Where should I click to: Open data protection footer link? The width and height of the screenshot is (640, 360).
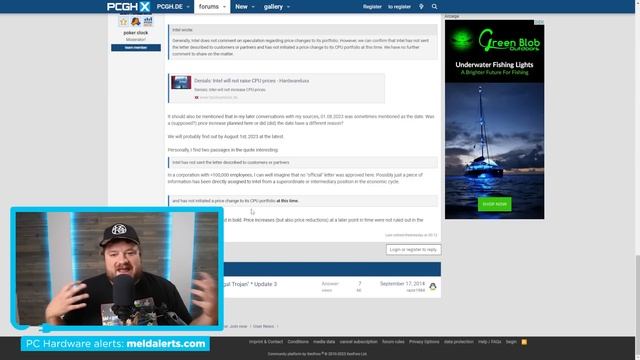pyautogui.click(x=459, y=342)
